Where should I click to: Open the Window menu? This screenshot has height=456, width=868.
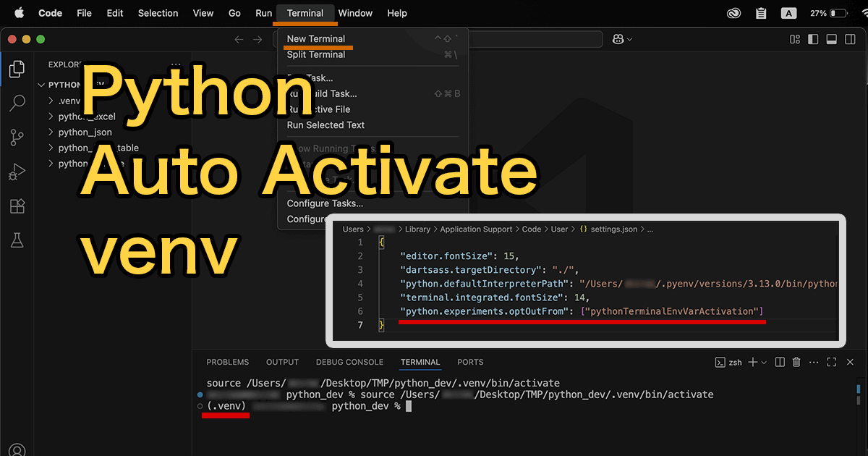[x=356, y=13]
